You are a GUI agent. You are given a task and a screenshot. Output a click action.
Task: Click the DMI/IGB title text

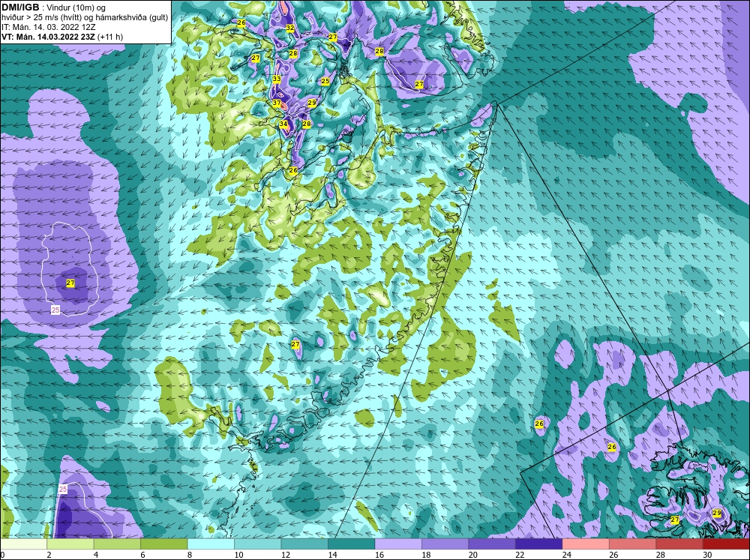(20, 7)
